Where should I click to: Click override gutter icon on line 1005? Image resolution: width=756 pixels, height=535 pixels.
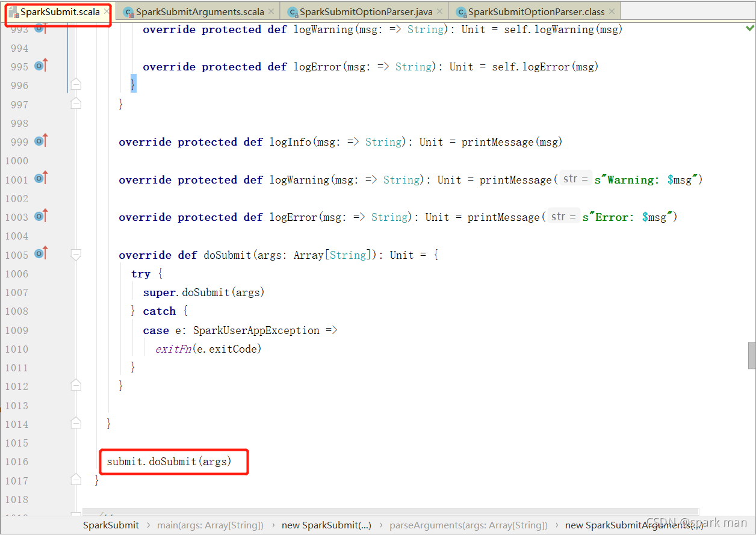click(x=41, y=253)
